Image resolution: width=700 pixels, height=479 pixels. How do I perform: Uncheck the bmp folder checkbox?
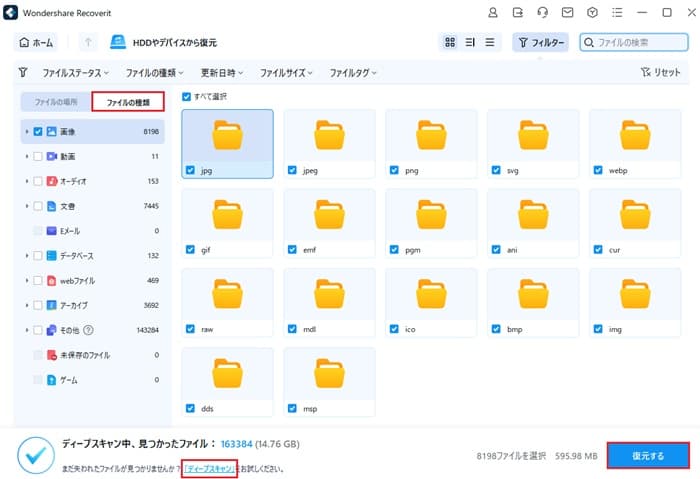tap(496, 329)
